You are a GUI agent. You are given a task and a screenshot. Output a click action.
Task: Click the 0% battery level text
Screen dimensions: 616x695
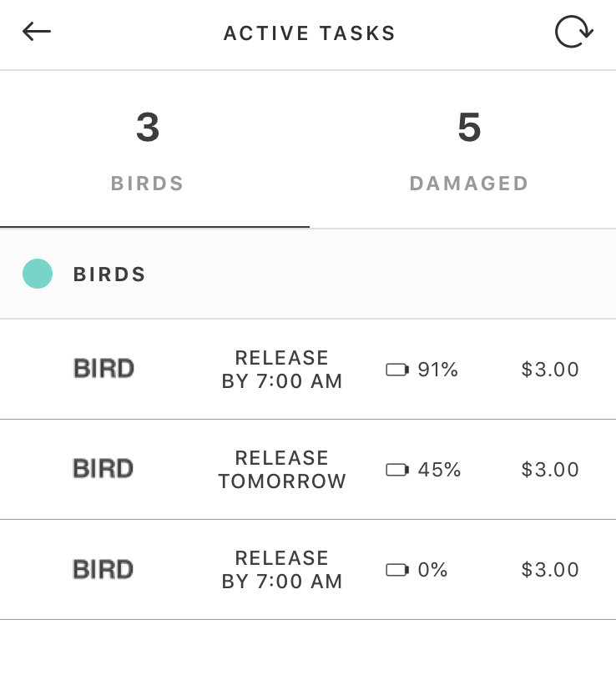coord(433,570)
